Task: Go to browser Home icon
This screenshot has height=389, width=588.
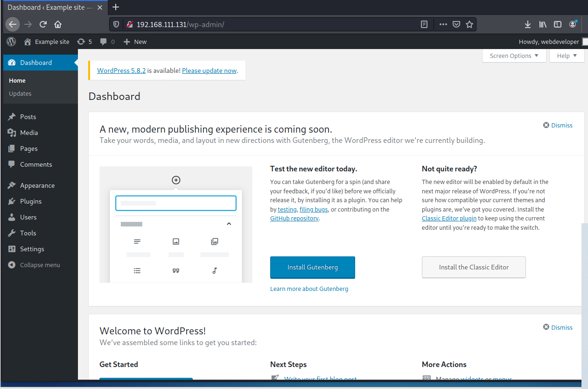Action: coord(58,24)
